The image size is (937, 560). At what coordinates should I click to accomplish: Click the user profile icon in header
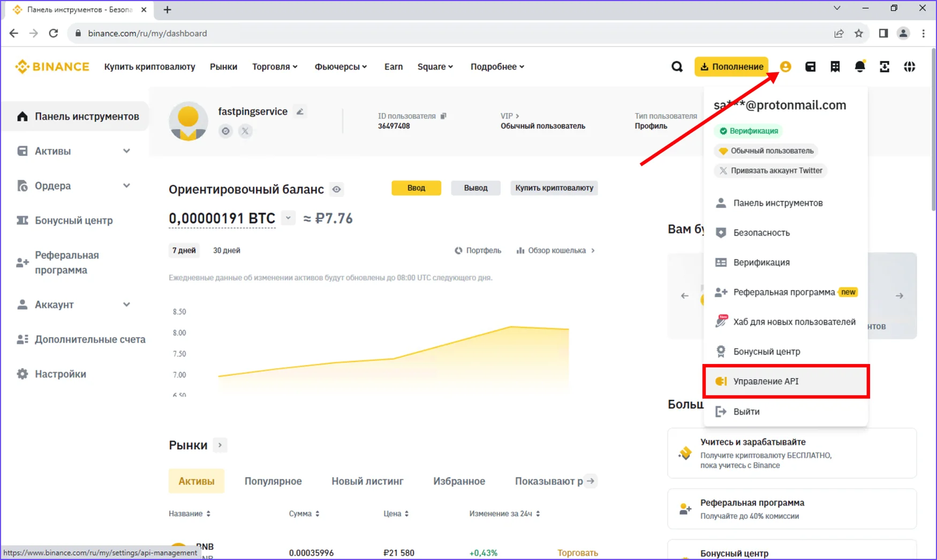tap(785, 67)
